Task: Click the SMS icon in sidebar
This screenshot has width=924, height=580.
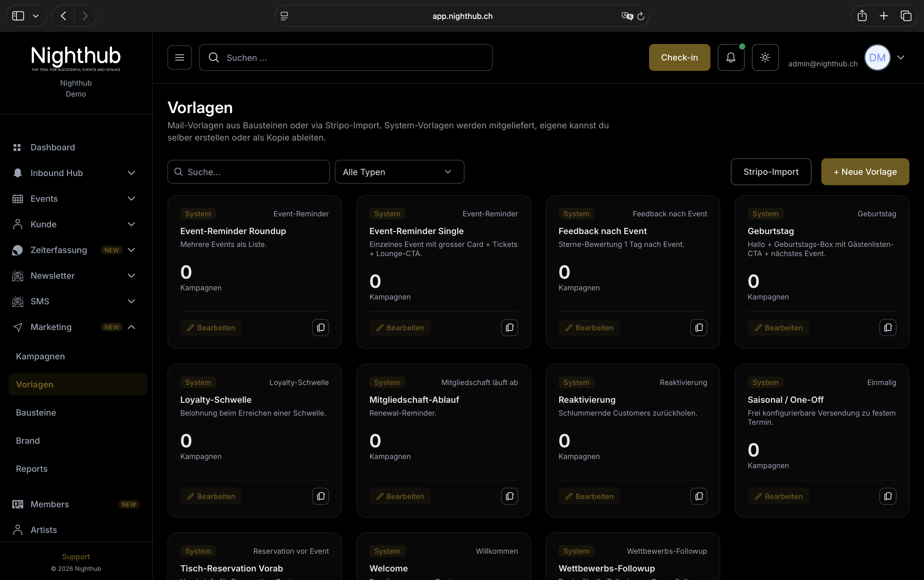Action: [17, 302]
